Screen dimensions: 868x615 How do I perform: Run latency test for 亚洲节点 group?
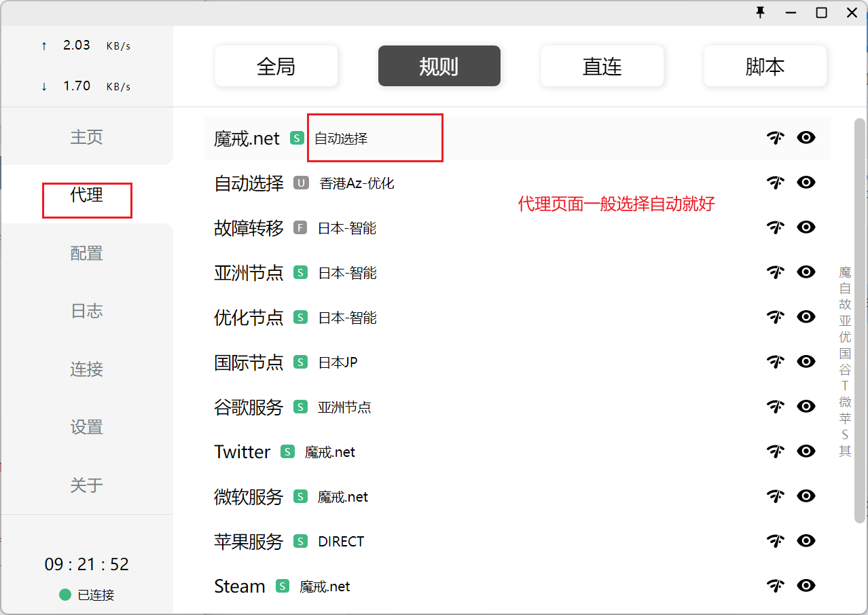point(775,272)
